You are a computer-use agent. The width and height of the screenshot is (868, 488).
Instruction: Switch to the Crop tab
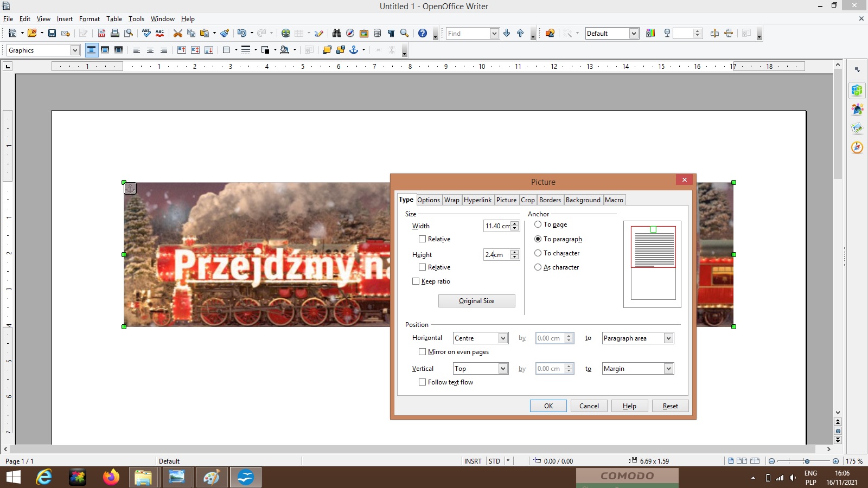(528, 200)
